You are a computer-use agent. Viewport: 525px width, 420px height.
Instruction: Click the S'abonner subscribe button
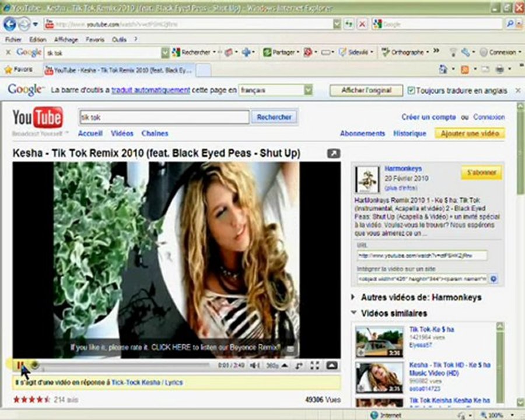coord(481,173)
